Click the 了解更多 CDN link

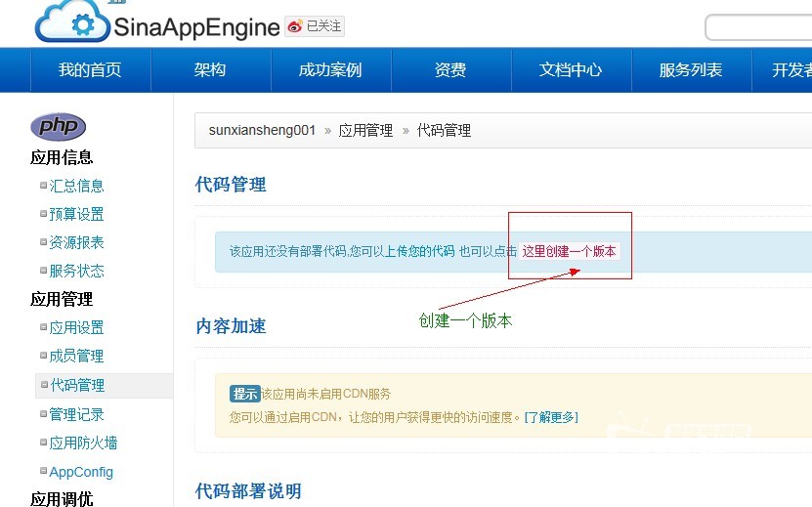pos(551,417)
